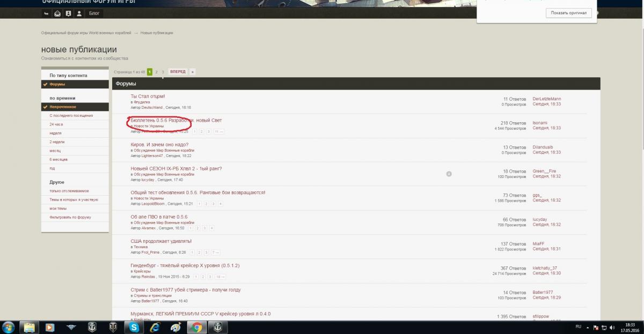Open Флудилка subforum link
The width and height of the screenshot is (644, 334).
tap(142, 102)
